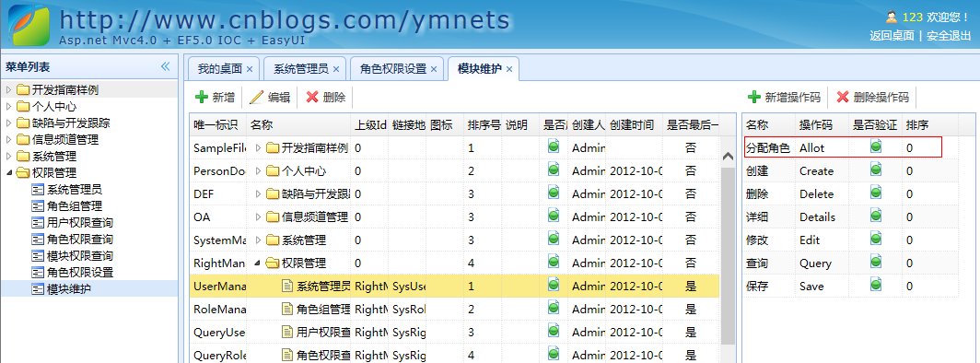Click open folder icon of 权限管理 in sidebar

coord(23,173)
